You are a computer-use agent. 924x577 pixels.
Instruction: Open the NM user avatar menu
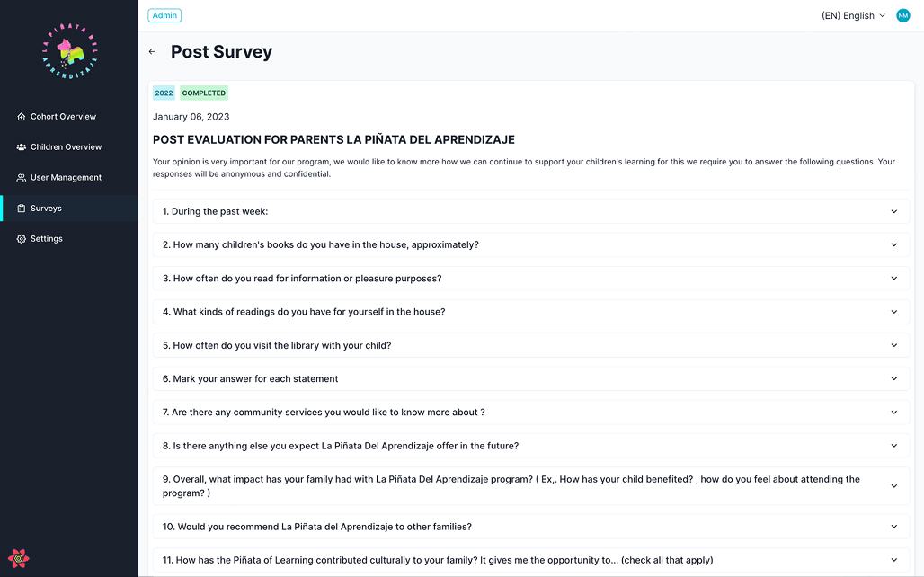click(902, 15)
